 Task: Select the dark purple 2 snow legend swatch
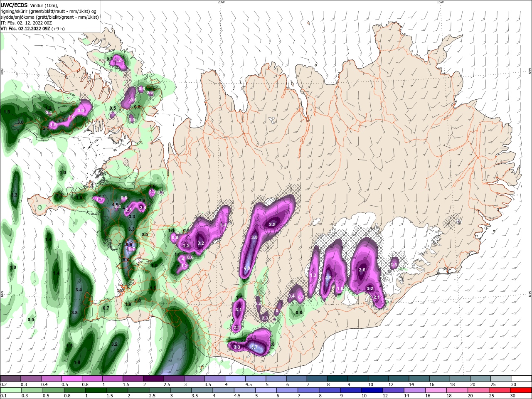[153, 379]
